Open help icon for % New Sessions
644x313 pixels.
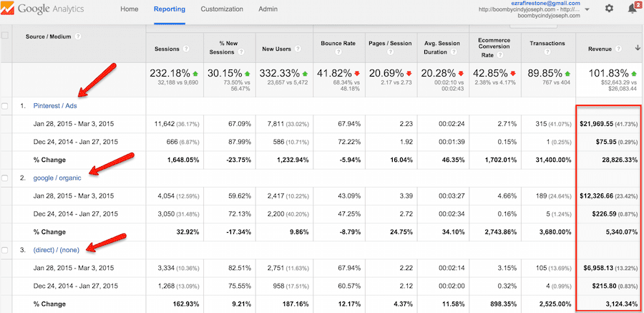tap(240, 52)
